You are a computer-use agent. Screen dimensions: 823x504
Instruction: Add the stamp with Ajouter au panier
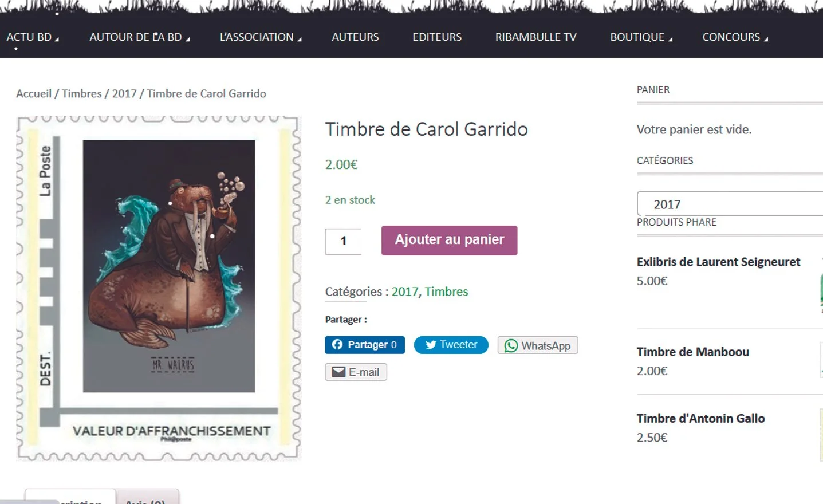(x=449, y=240)
